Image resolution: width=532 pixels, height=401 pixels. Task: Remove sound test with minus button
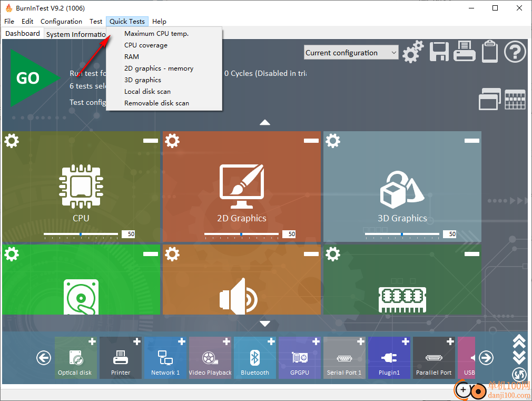coord(311,254)
